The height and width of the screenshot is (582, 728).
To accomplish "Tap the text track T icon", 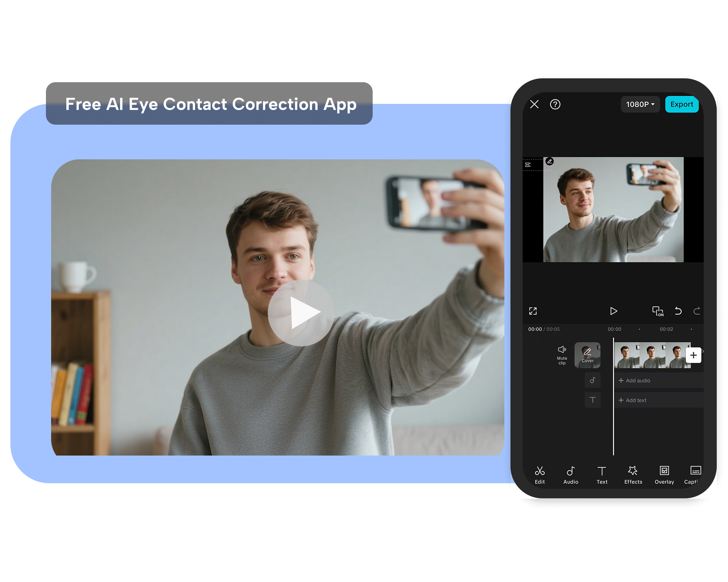I will [x=592, y=400].
